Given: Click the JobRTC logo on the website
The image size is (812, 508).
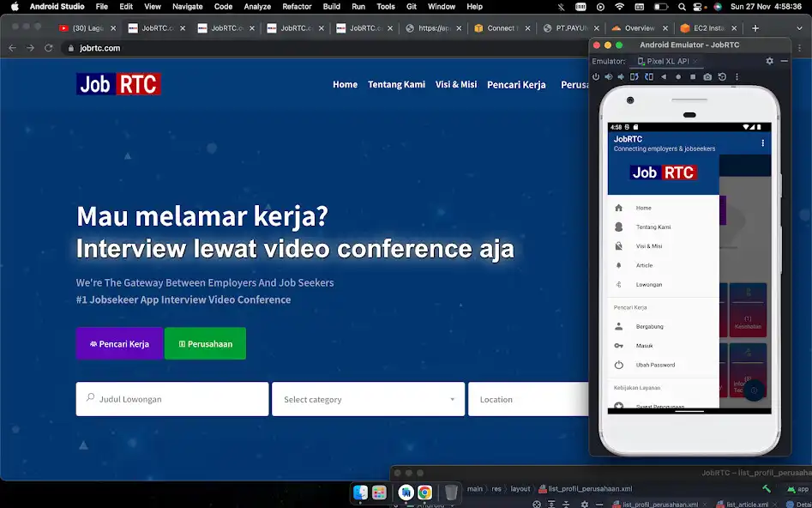Looking at the screenshot, I should 118,84.
